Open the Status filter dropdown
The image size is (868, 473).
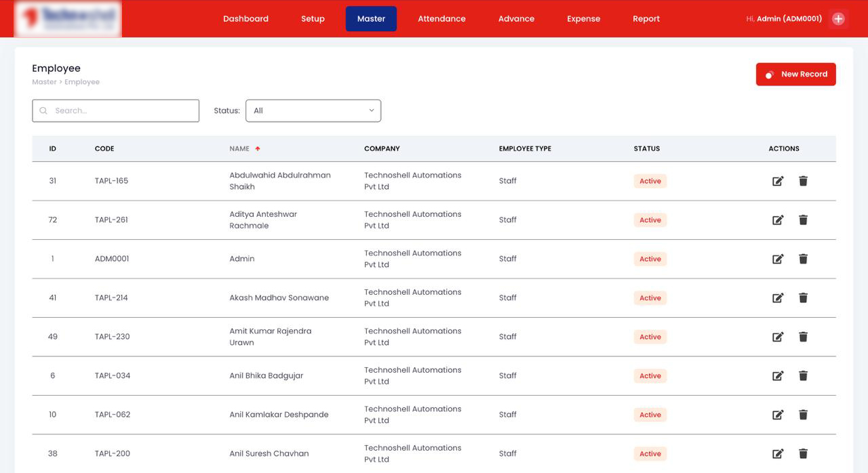[313, 110]
